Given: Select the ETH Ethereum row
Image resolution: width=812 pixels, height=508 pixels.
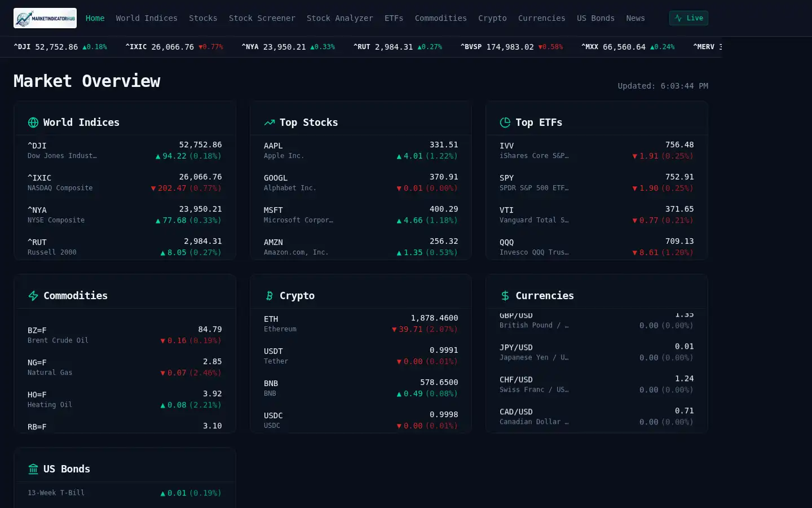Looking at the screenshot, I should pos(361,324).
